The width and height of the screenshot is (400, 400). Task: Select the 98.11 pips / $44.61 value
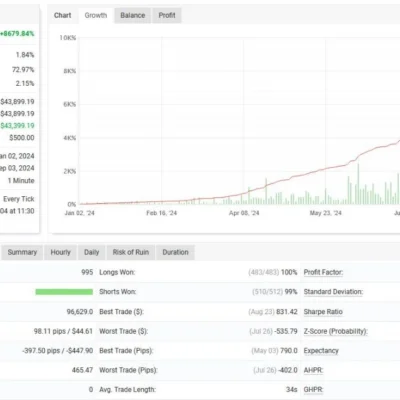tap(63, 331)
